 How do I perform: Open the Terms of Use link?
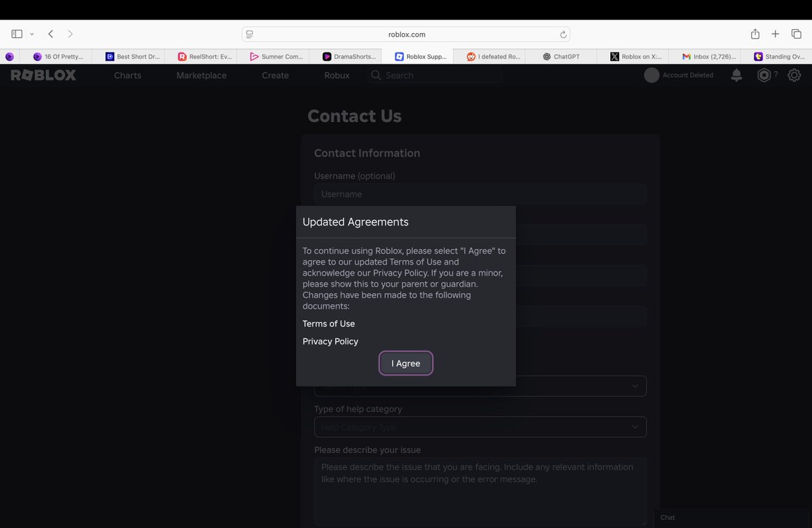328,324
